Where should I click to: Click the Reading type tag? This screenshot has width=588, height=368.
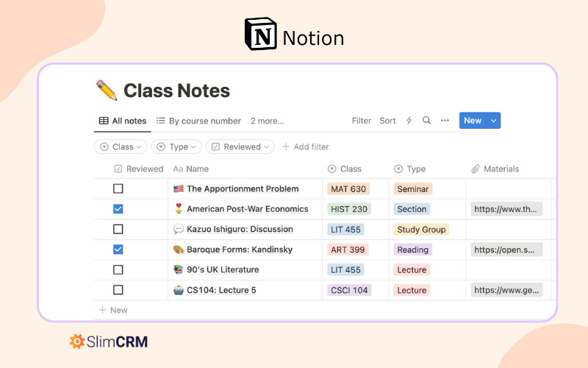coord(412,250)
